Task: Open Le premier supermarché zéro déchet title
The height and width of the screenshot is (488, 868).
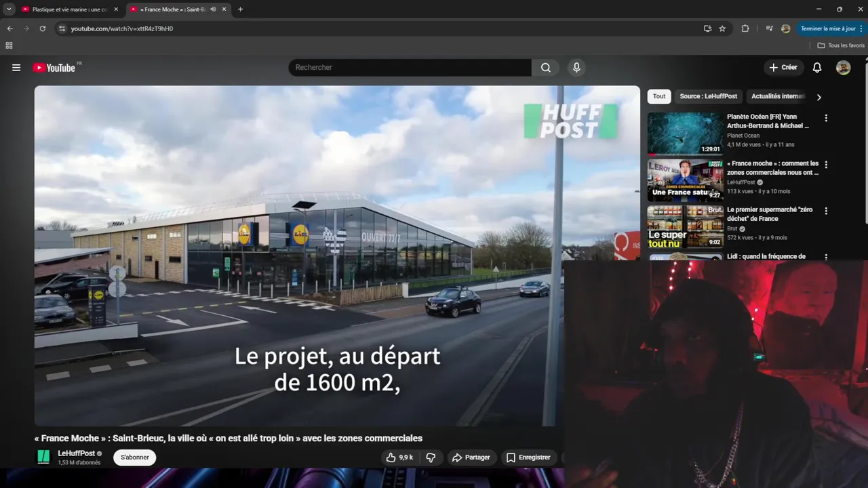Action: 770,214
